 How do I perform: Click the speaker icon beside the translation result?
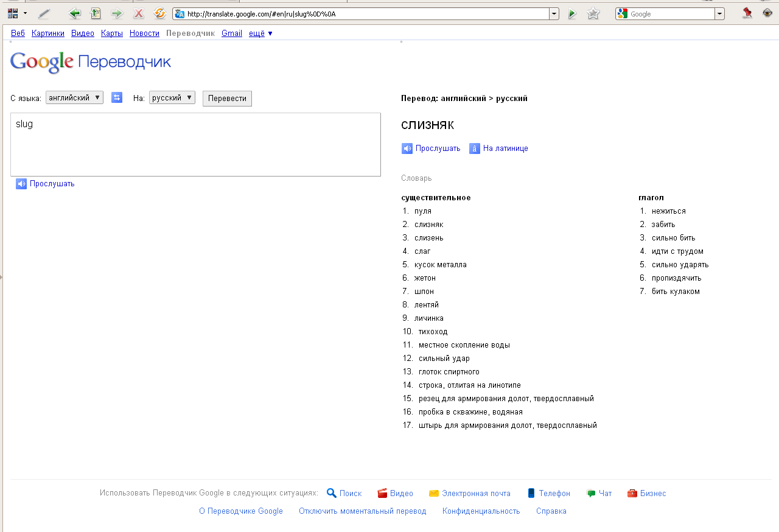407,149
